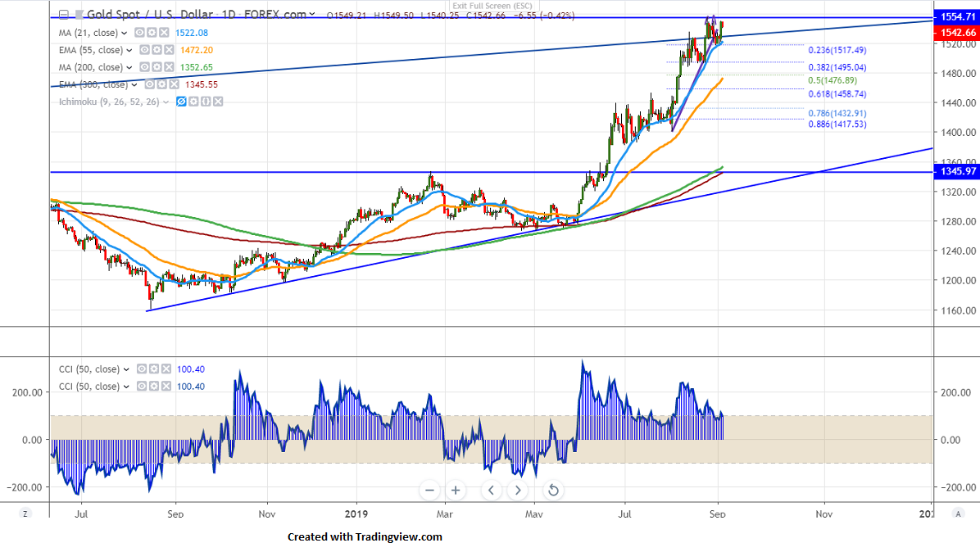Hide the EMA (55, close) indicator
The height and width of the screenshot is (543, 980).
tap(144, 50)
